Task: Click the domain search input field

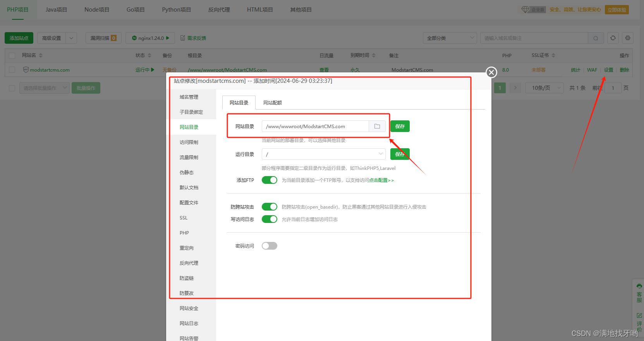Action: pos(534,38)
